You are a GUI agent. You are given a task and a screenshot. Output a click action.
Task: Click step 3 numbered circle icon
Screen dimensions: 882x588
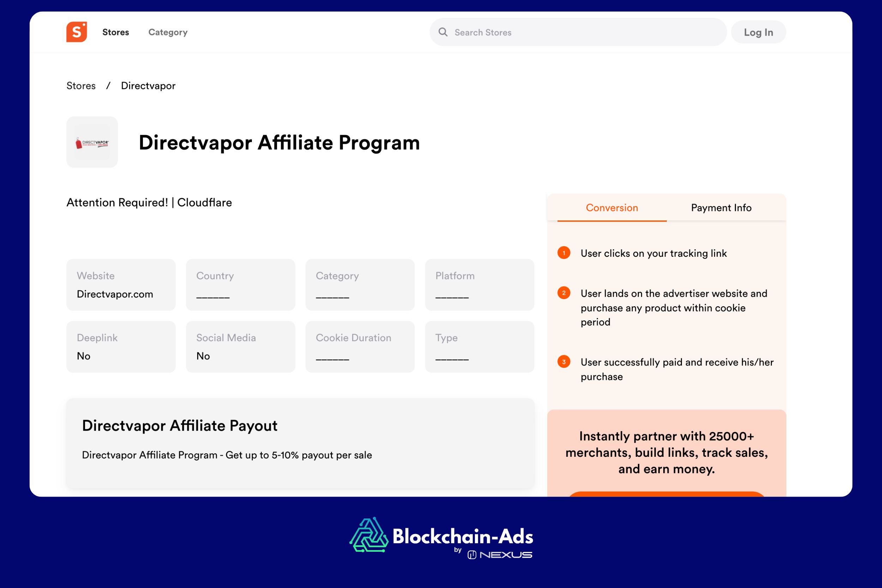(564, 362)
